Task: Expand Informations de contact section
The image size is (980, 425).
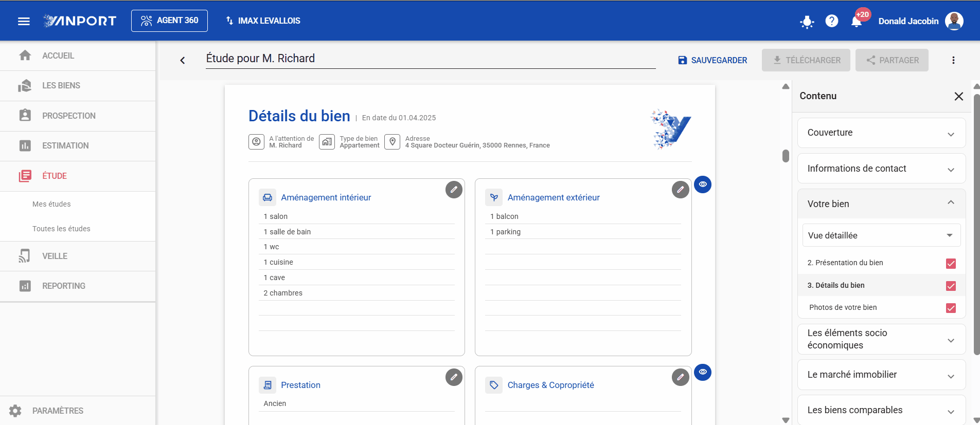Action: [x=881, y=169]
